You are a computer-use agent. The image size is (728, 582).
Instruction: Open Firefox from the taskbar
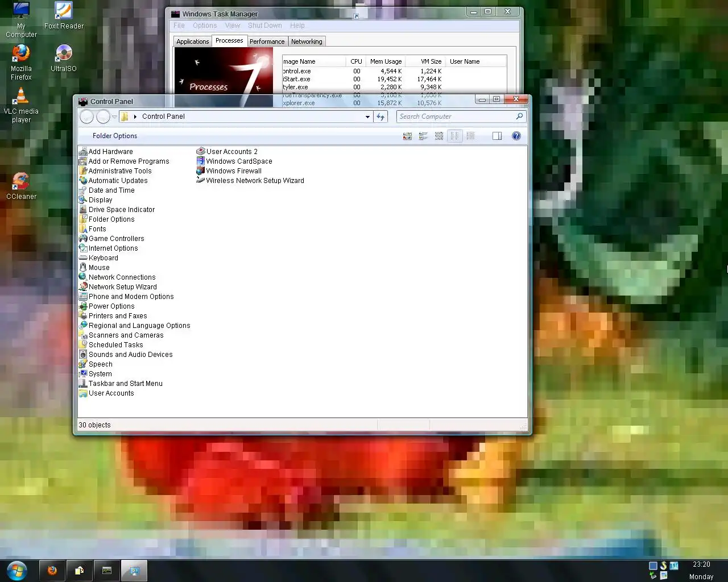coord(52,571)
